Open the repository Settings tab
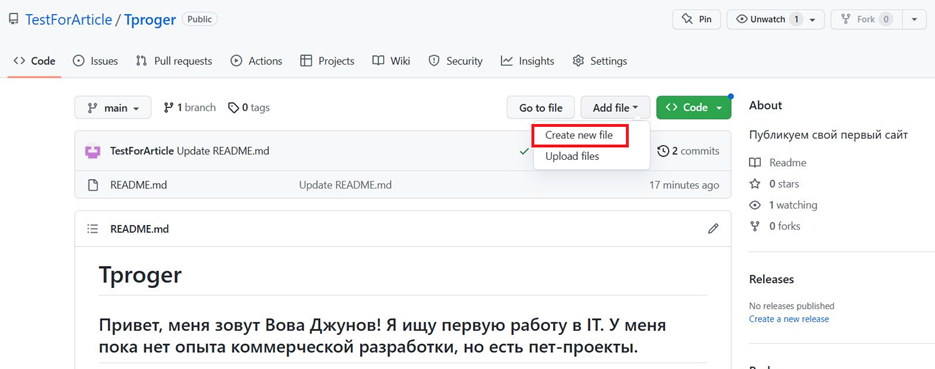935x369 pixels. [599, 61]
